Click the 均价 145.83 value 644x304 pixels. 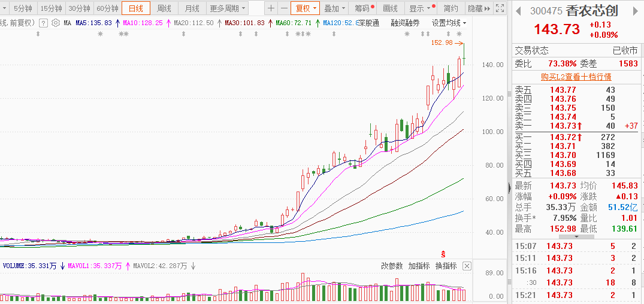(625, 186)
